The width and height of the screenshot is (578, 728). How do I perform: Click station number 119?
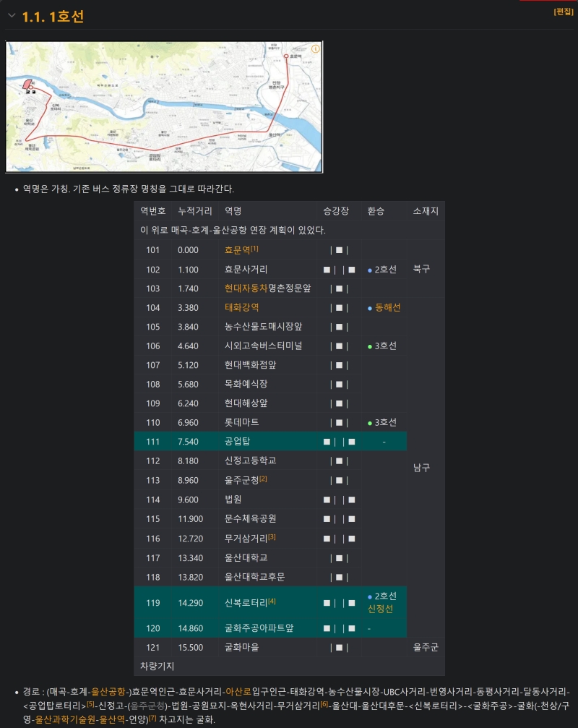(152, 603)
